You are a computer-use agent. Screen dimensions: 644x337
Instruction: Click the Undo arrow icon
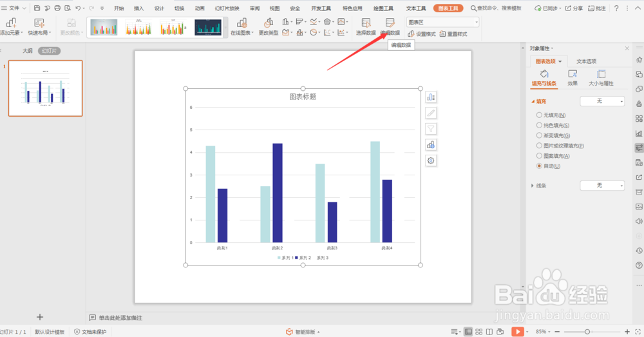[x=78, y=8]
